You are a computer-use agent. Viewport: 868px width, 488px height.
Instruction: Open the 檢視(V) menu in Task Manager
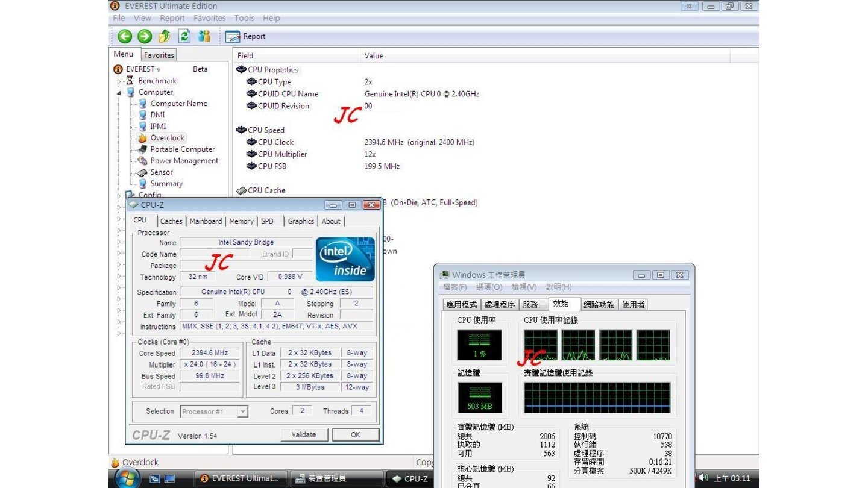524,287
